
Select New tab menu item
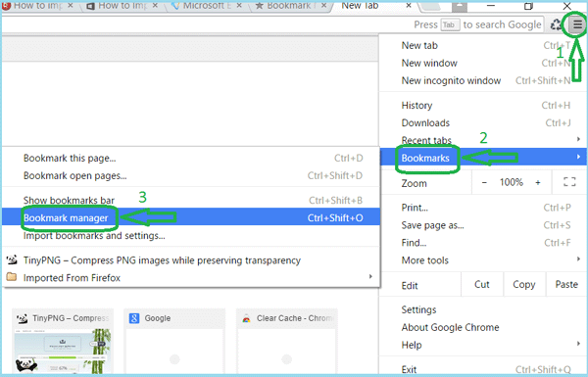[x=481, y=45]
